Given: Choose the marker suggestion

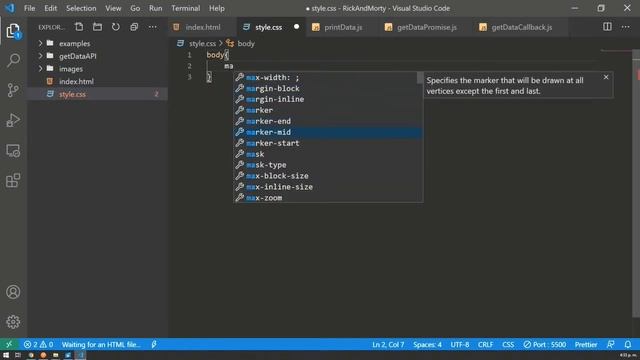Looking at the screenshot, I should [327, 110].
